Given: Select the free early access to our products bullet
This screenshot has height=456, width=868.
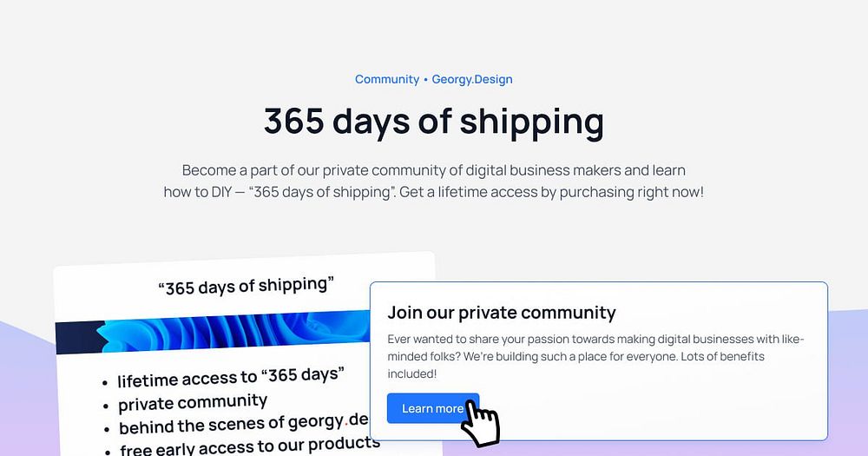Looking at the screenshot, I should [x=250, y=446].
